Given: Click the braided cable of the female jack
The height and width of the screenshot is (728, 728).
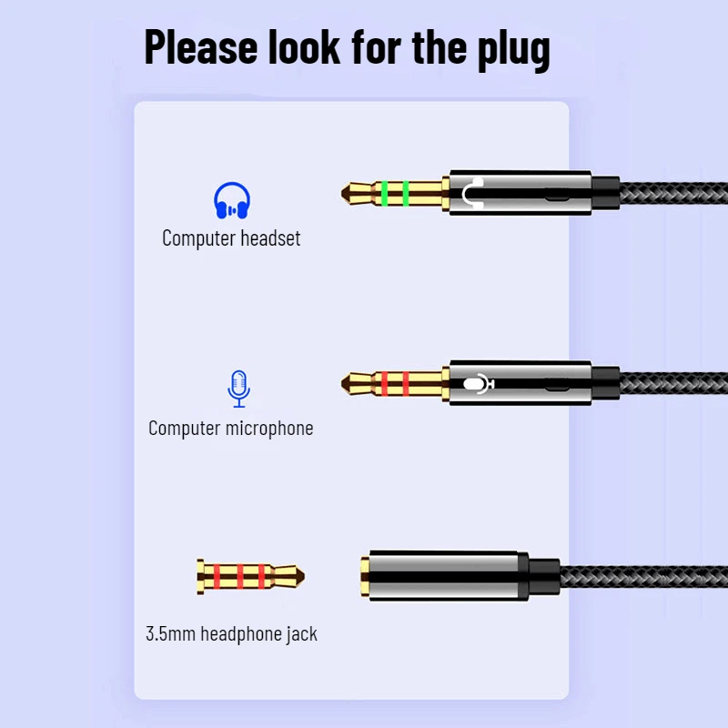Looking at the screenshot, I should (x=643, y=577).
